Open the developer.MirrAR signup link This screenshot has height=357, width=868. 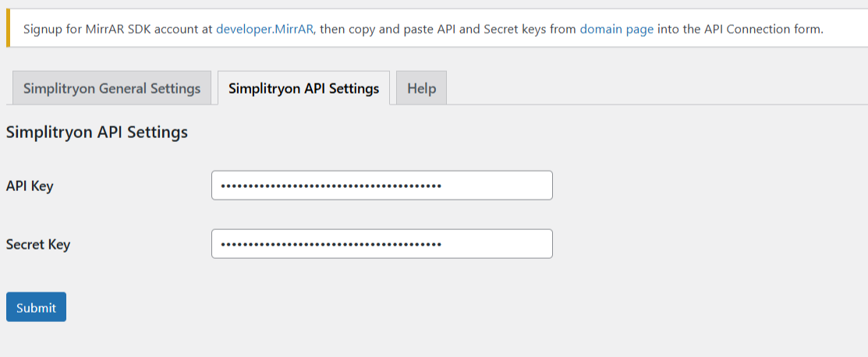(x=265, y=29)
